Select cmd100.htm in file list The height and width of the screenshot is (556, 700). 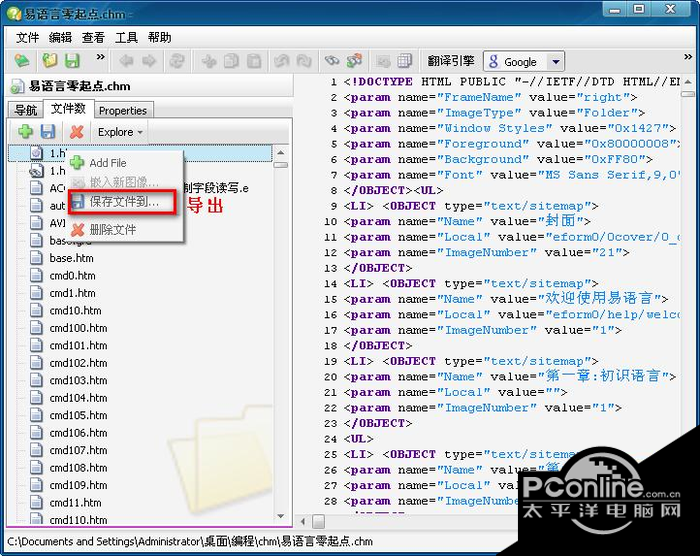78,328
